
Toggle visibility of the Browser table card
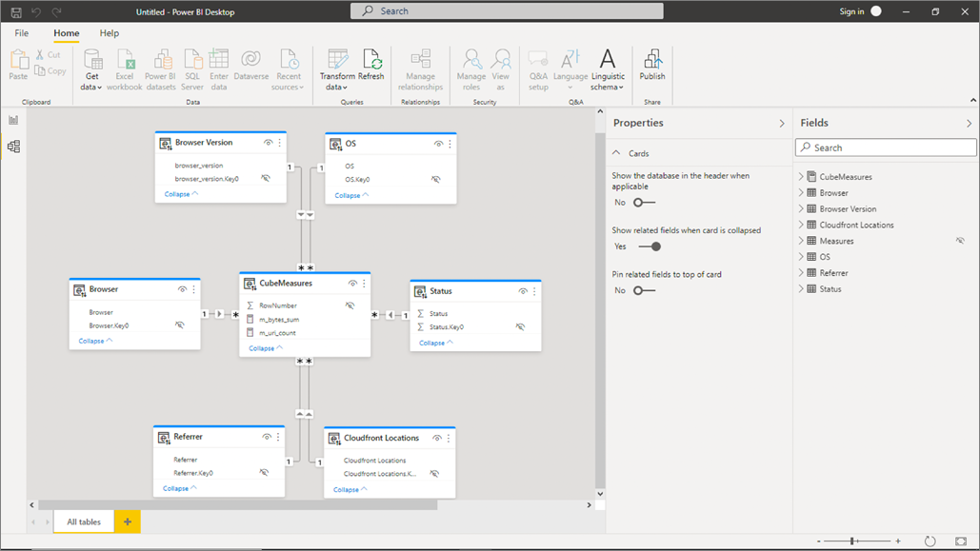[x=182, y=290]
